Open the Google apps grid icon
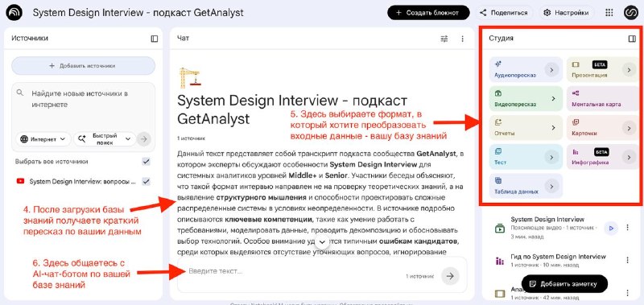The height and width of the screenshot is (305, 644). (x=609, y=13)
